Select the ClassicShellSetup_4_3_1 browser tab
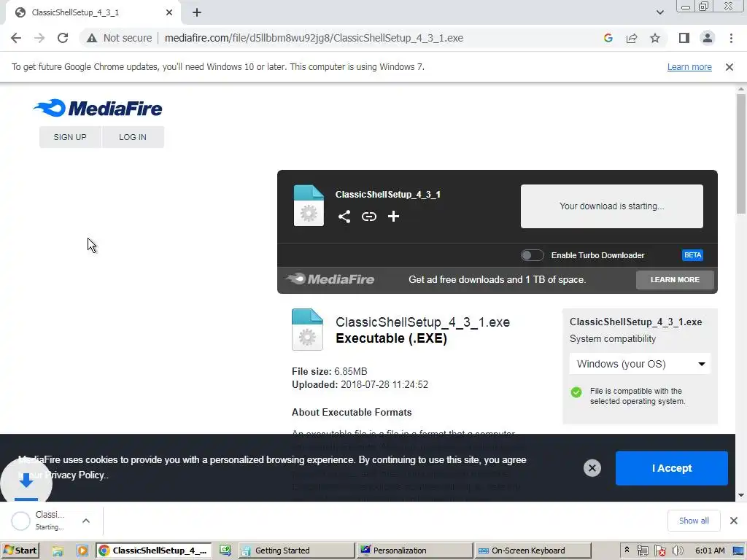 pos(93,13)
